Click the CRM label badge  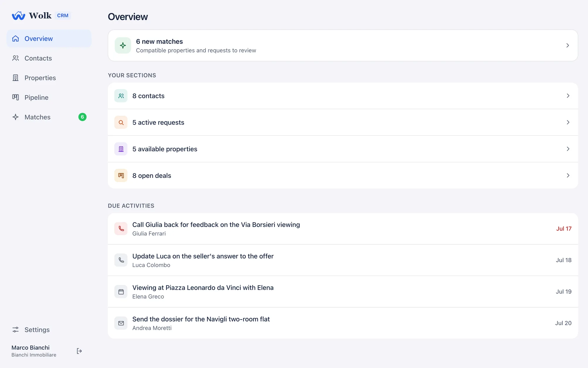pos(63,16)
